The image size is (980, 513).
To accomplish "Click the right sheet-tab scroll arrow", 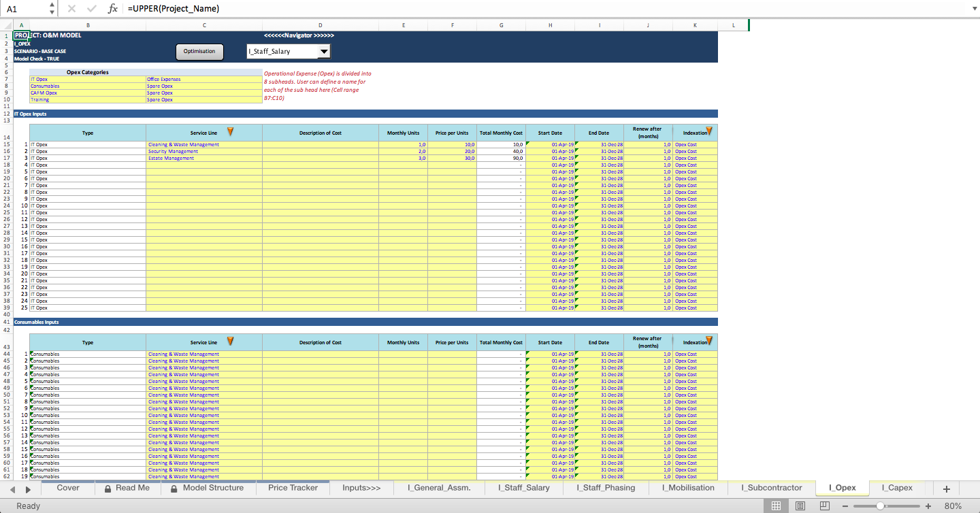I will [28, 489].
